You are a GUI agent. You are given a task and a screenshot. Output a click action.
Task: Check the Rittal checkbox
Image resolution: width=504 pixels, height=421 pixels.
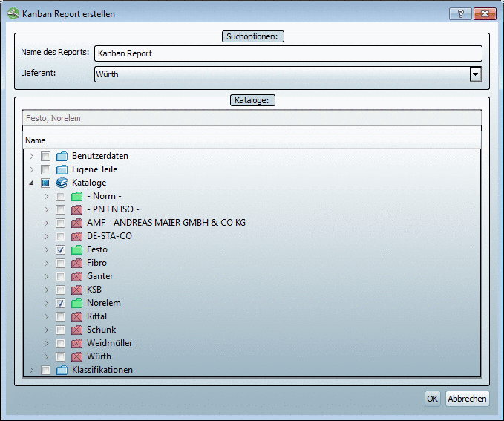pyautogui.click(x=60, y=316)
